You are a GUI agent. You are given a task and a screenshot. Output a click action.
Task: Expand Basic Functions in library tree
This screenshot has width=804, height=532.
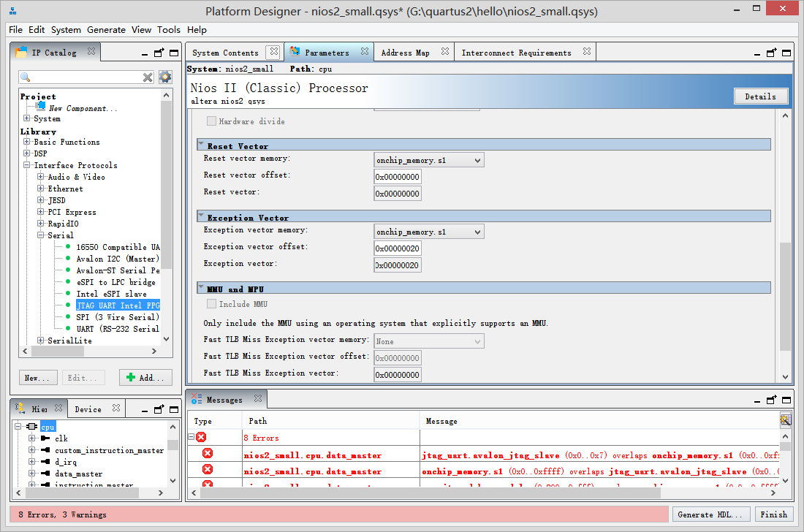tap(26, 142)
